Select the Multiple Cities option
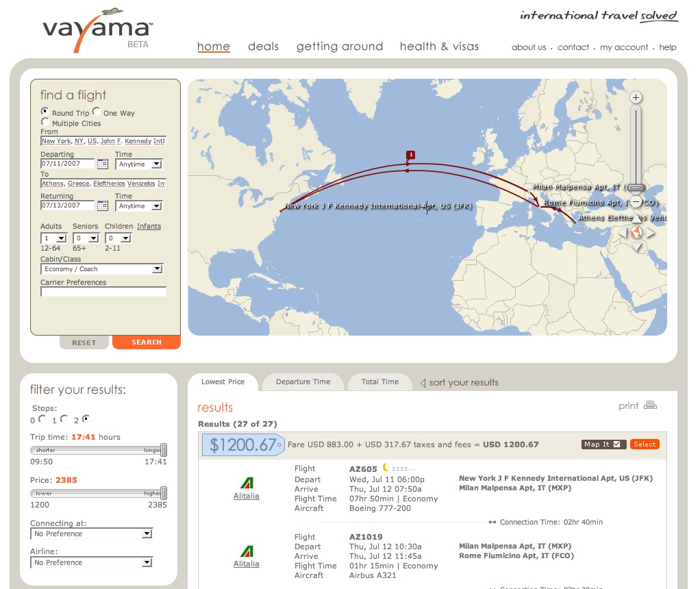Viewport: 700px width, 589px height. pos(45,121)
